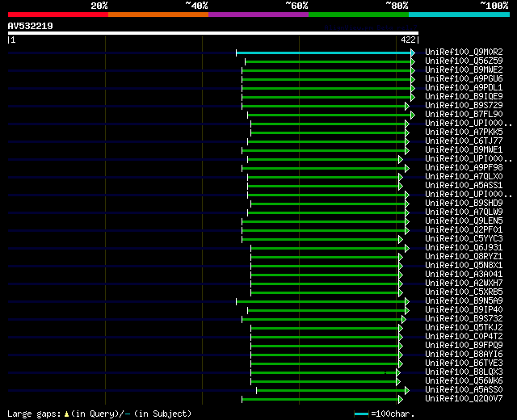Image resolution: width=517 pixels, height=420 pixels.
Task: Click the UniRef100_A3A041 label
Action: [464, 275]
